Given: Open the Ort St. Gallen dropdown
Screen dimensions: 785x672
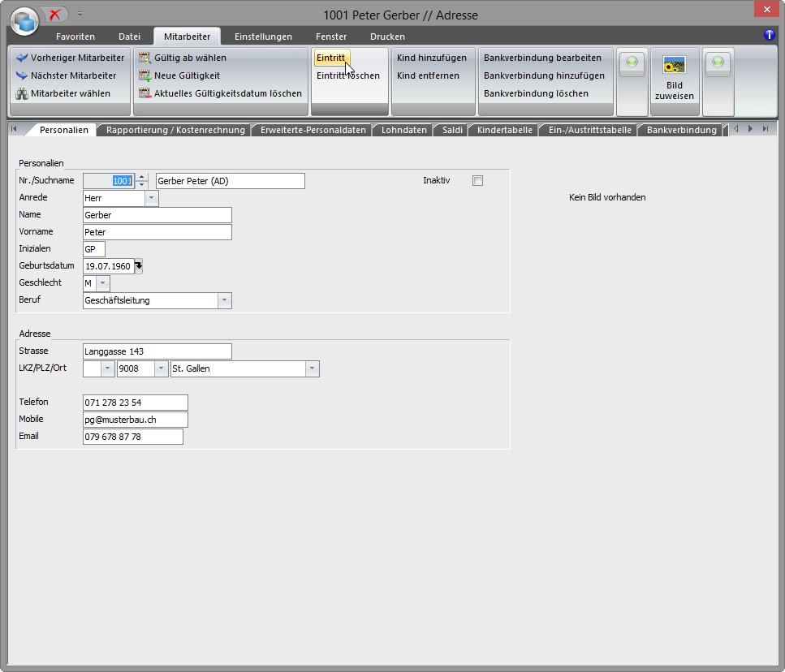Looking at the screenshot, I should click(312, 369).
